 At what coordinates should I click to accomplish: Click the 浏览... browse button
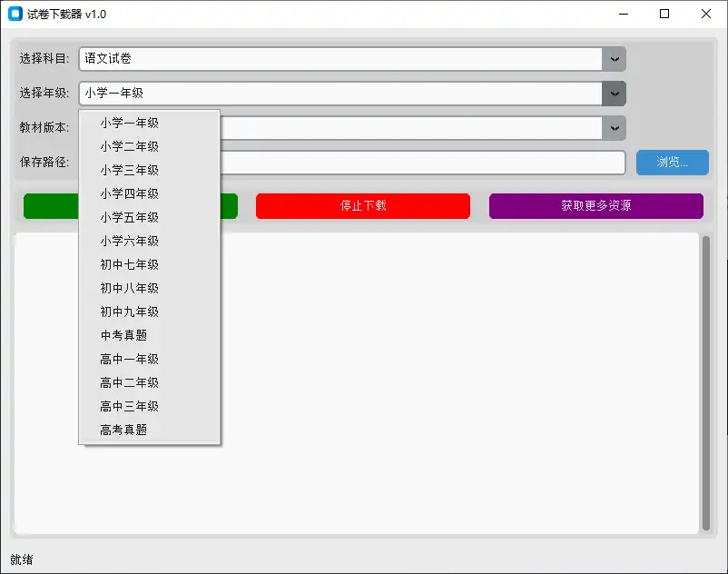[672, 163]
